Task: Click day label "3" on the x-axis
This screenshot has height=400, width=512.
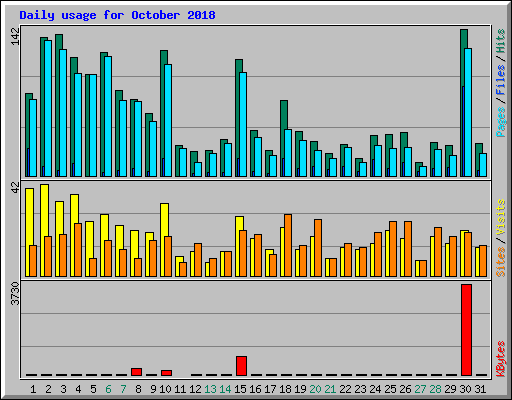Action: coord(63,389)
